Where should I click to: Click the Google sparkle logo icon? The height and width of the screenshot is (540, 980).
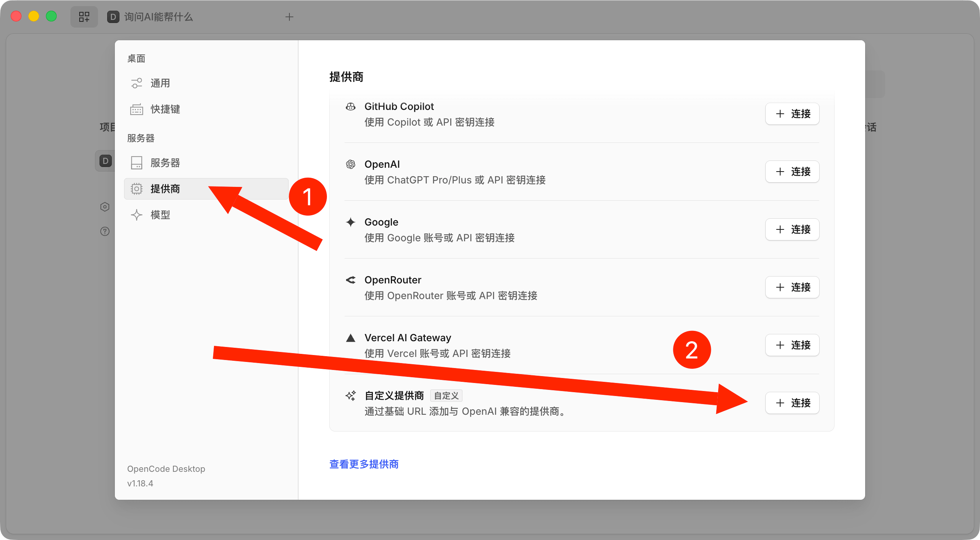[x=351, y=222]
